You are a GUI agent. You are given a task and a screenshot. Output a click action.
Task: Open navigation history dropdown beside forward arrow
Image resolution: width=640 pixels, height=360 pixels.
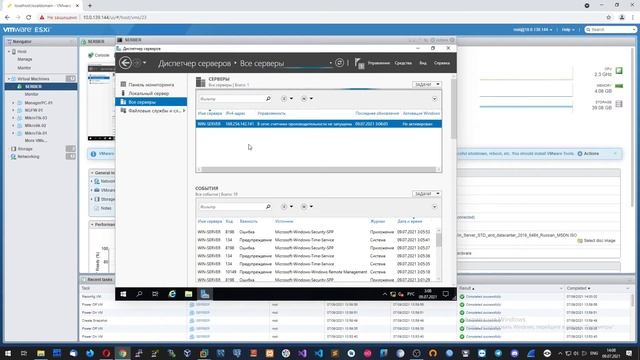click(144, 63)
